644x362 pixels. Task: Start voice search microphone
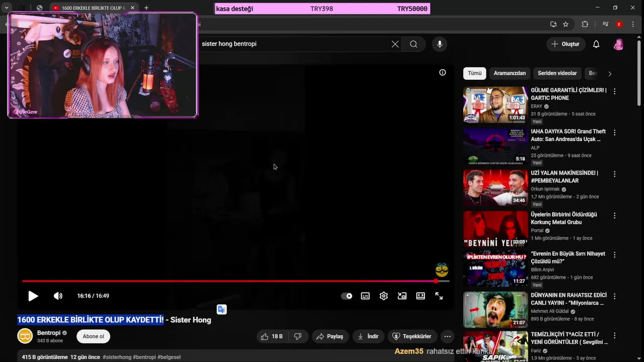(x=440, y=44)
